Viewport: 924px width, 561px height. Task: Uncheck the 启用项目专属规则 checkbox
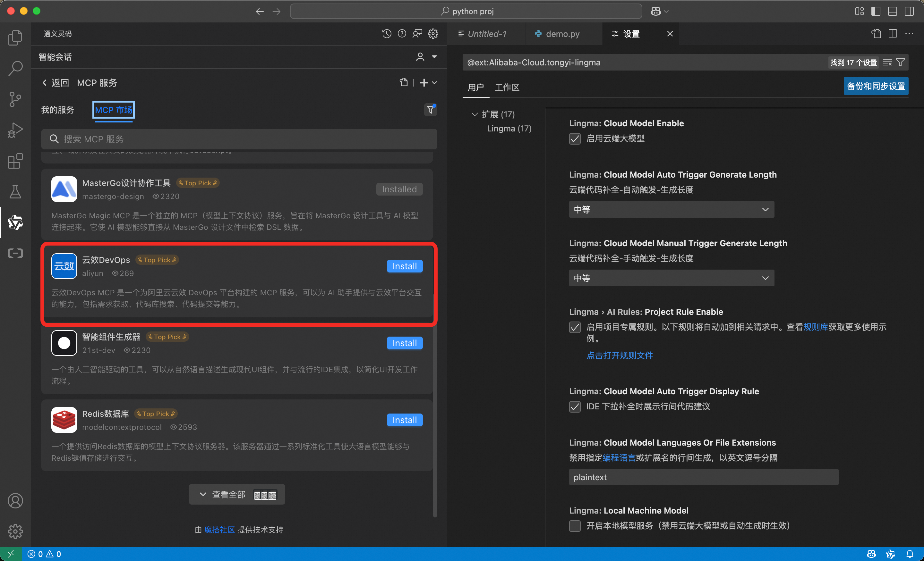point(575,327)
